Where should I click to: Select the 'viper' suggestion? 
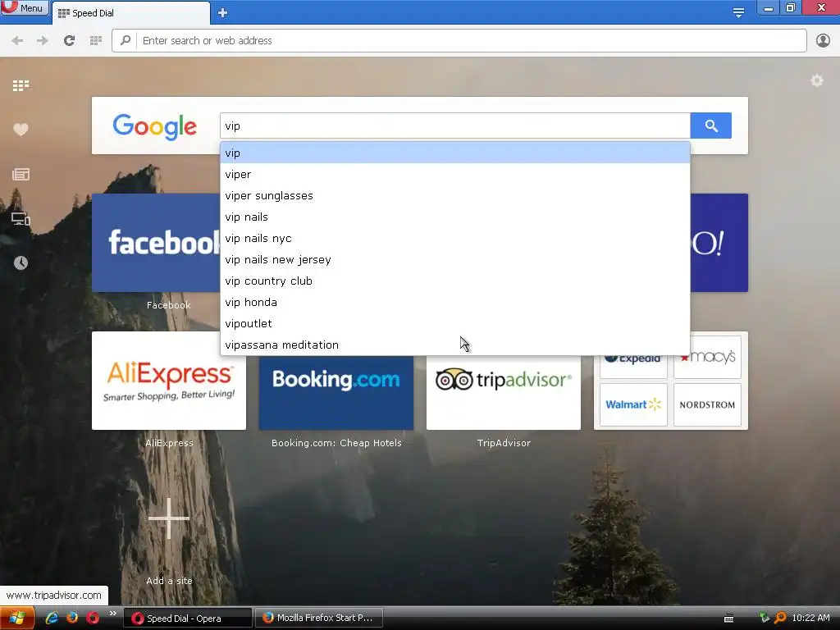pyautogui.click(x=454, y=174)
